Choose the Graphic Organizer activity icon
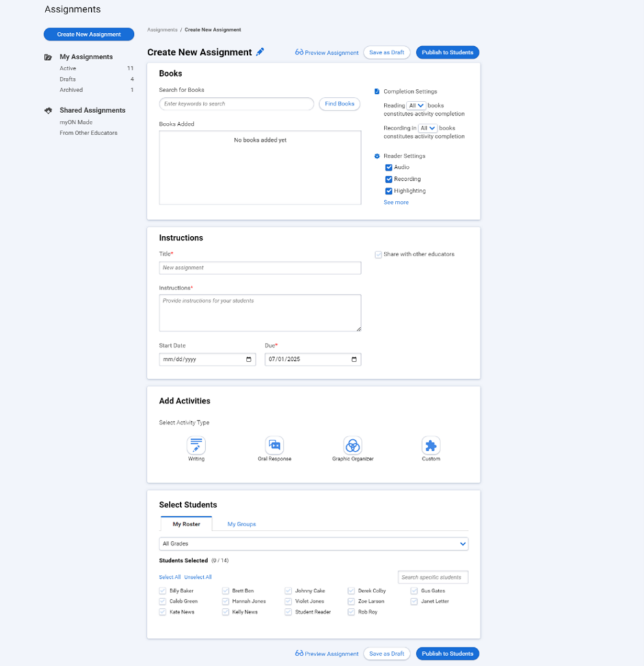644x666 pixels. point(353,446)
